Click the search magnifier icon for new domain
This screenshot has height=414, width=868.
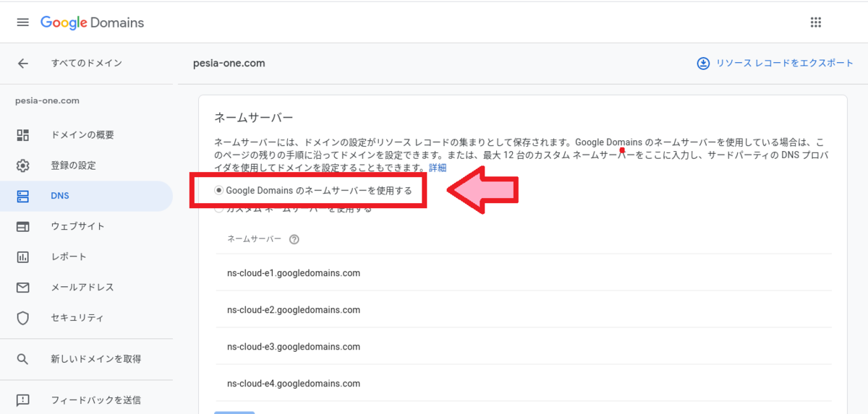[22, 359]
